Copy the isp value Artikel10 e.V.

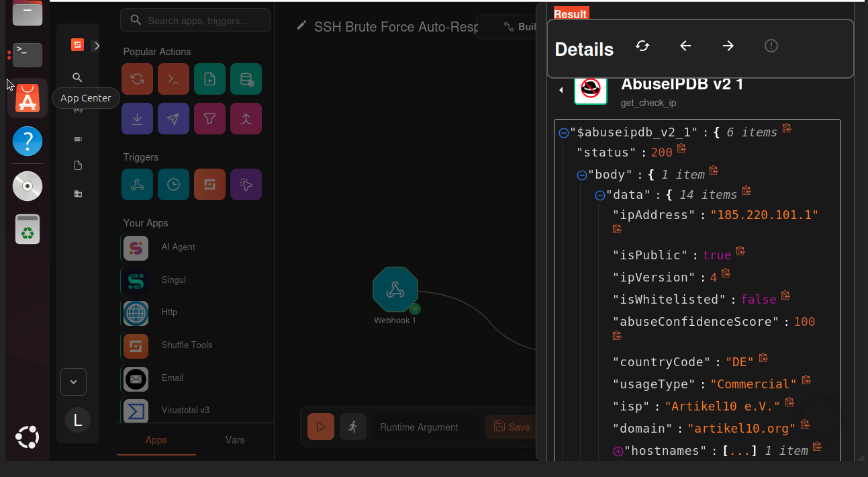(789, 402)
